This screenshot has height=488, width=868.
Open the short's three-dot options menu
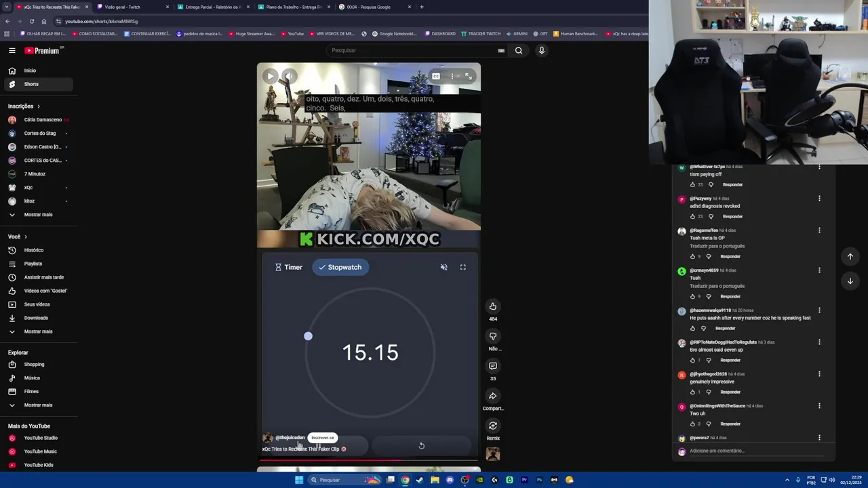click(452, 76)
